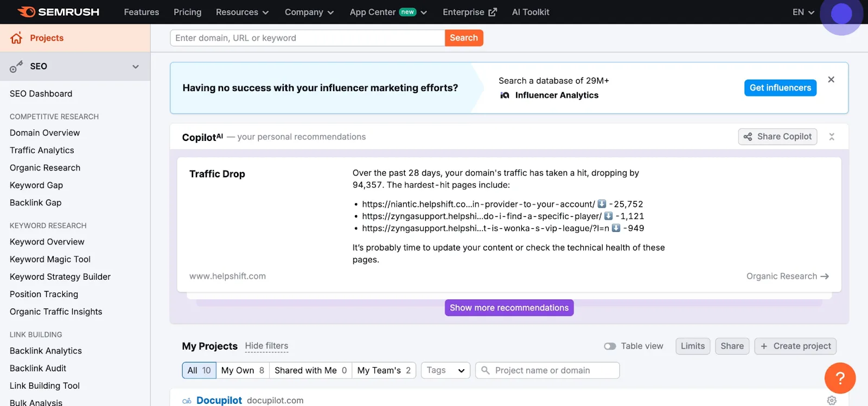Image resolution: width=868 pixels, height=406 pixels.
Task: Select the All projects tab
Action: click(199, 370)
